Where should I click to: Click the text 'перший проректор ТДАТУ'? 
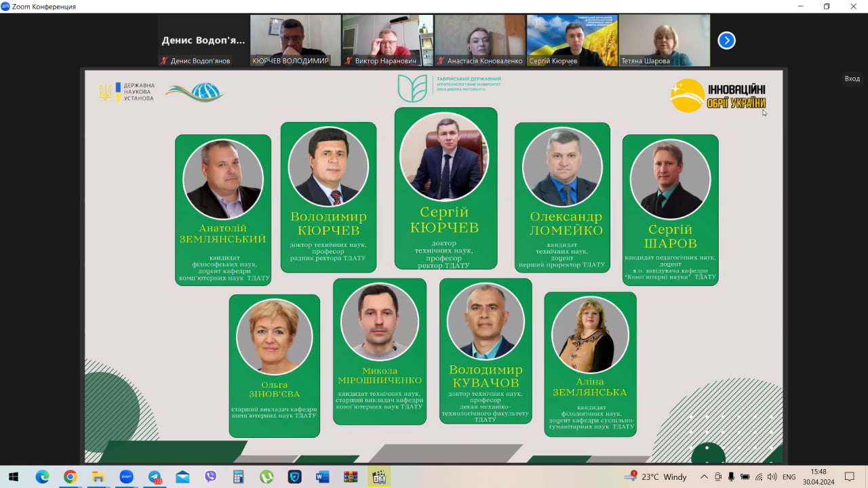tap(562, 264)
